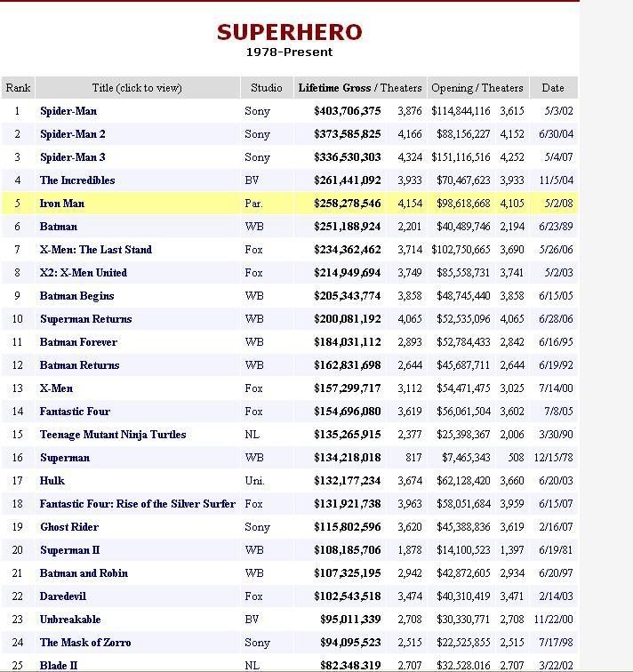Click the Title (click to view) header

(x=137, y=88)
